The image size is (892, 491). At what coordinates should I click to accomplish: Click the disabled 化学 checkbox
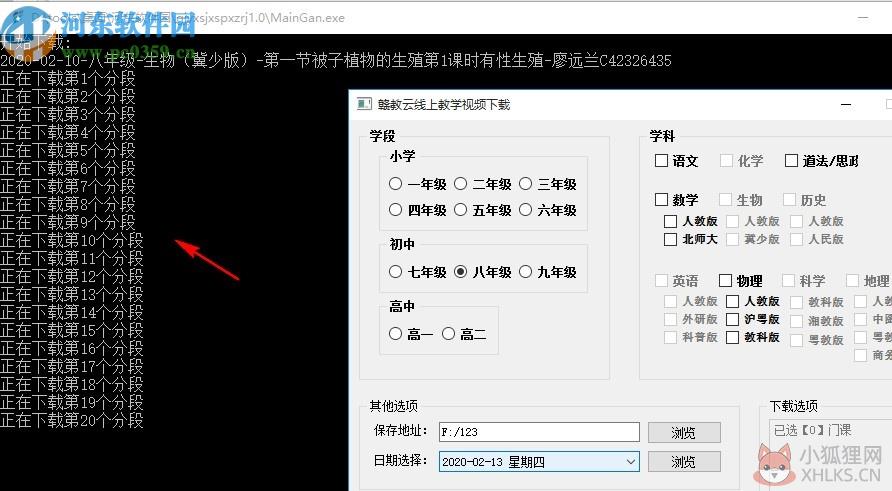(726, 161)
